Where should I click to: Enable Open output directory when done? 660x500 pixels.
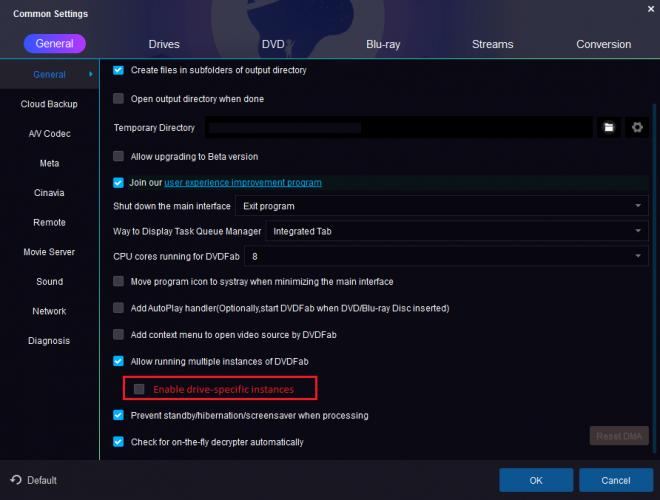118,98
